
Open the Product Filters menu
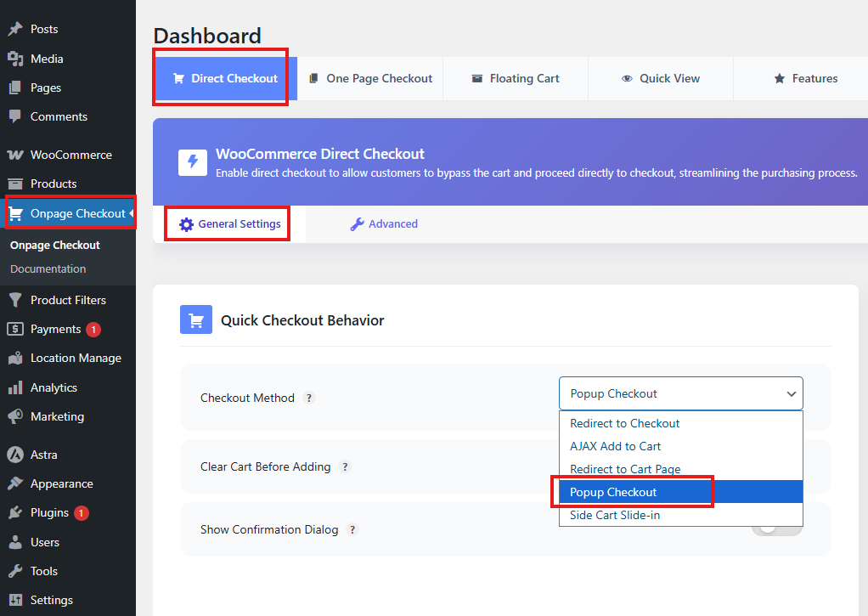point(68,300)
